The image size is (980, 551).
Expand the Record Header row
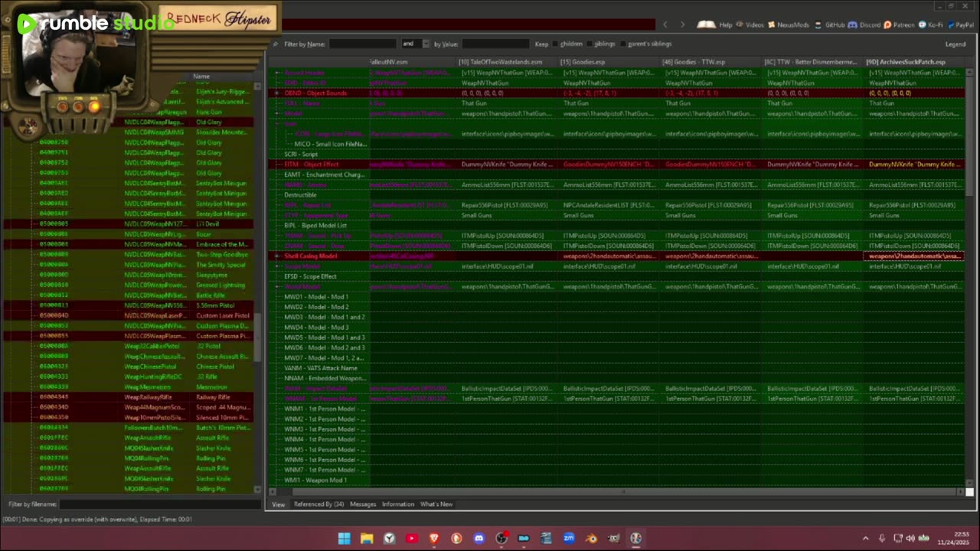277,73
